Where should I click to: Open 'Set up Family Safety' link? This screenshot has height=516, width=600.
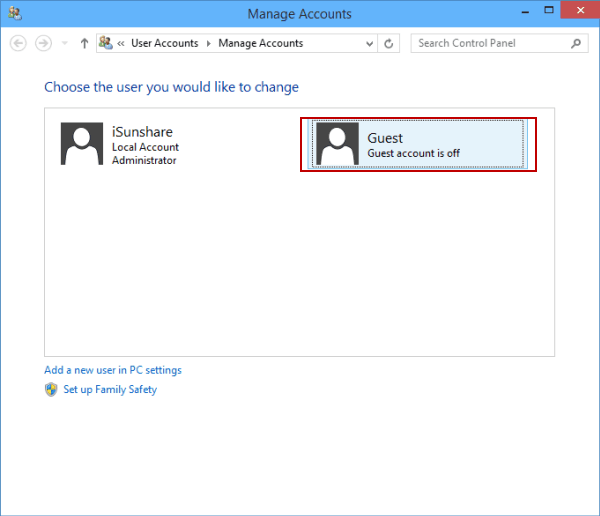pos(110,390)
